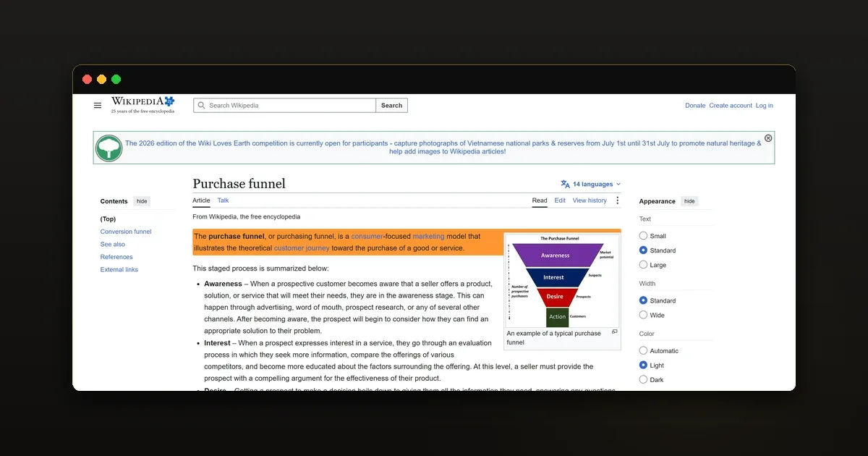The width and height of the screenshot is (868, 456).
Task: Enlarge the purchase funnel image icon
Action: pos(615,332)
